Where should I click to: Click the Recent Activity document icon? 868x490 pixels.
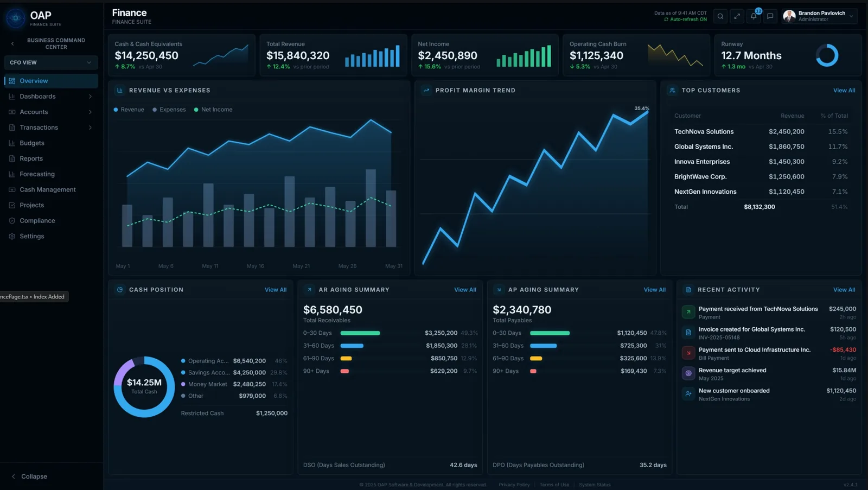pyautogui.click(x=688, y=290)
